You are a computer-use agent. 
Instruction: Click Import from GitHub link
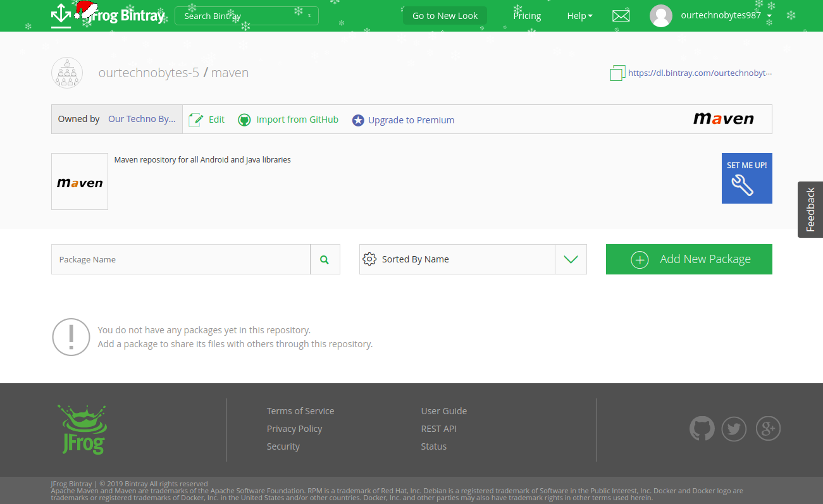tap(297, 120)
